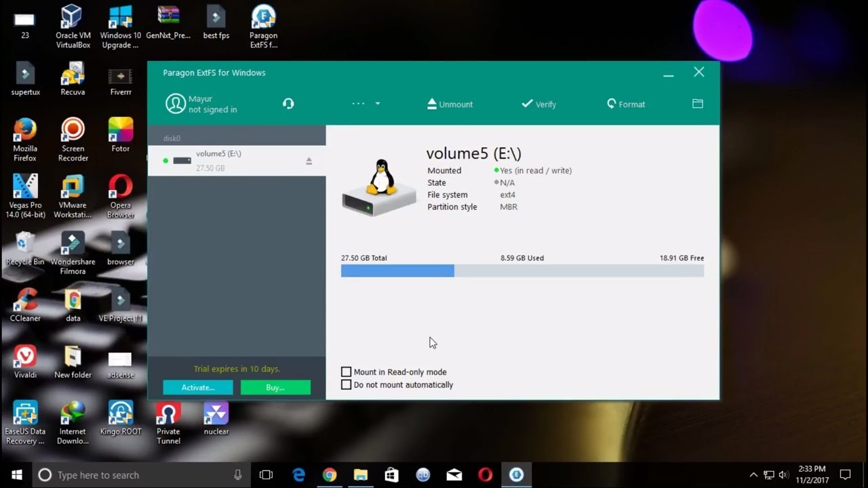Click the disk0 header label

point(172,138)
